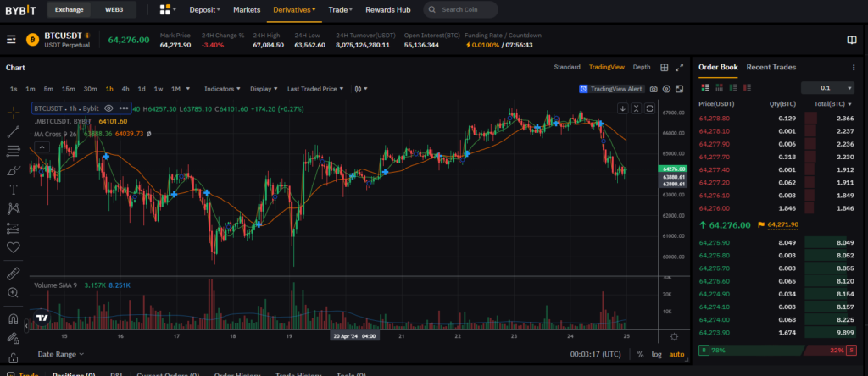Take a chart snapshot with camera icon
This screenshot has width=868, height=376.
pos(654,89)
